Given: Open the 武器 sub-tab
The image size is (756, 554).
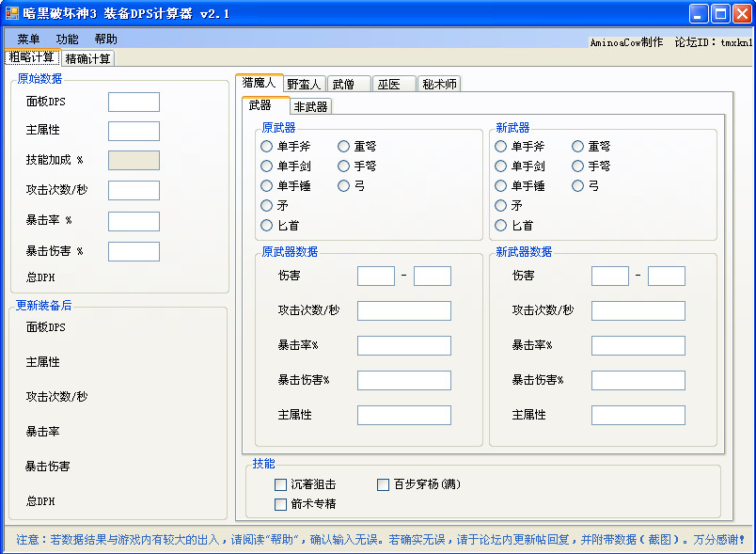Looking at the screenshot, I should [265, 105].
